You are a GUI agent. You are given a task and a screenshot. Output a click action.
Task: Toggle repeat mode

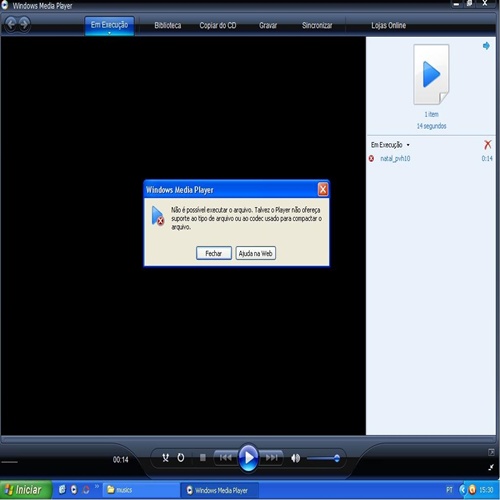[181, 458]
